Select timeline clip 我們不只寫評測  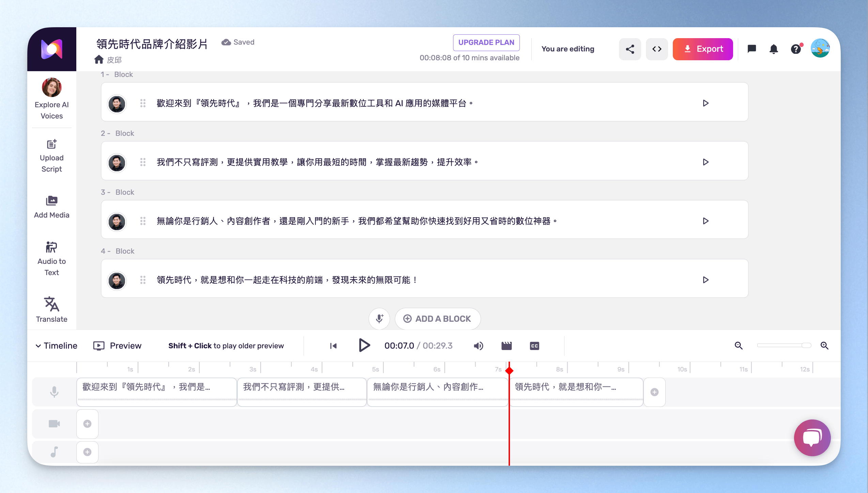click(x=302, y=392)
